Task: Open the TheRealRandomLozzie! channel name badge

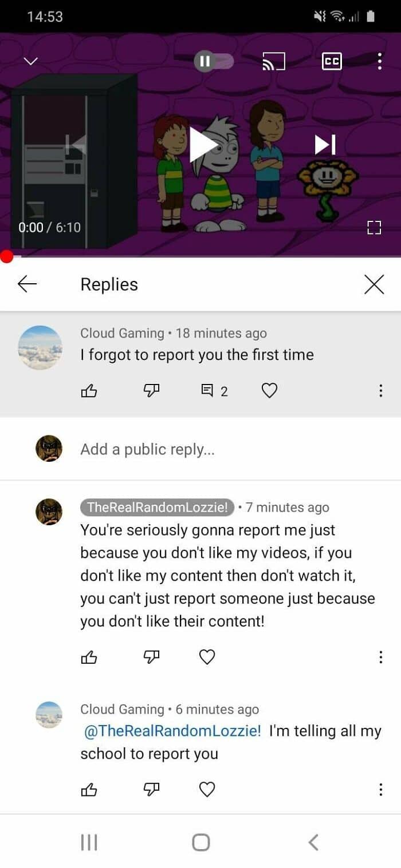Action: click(x=158, y=507)
